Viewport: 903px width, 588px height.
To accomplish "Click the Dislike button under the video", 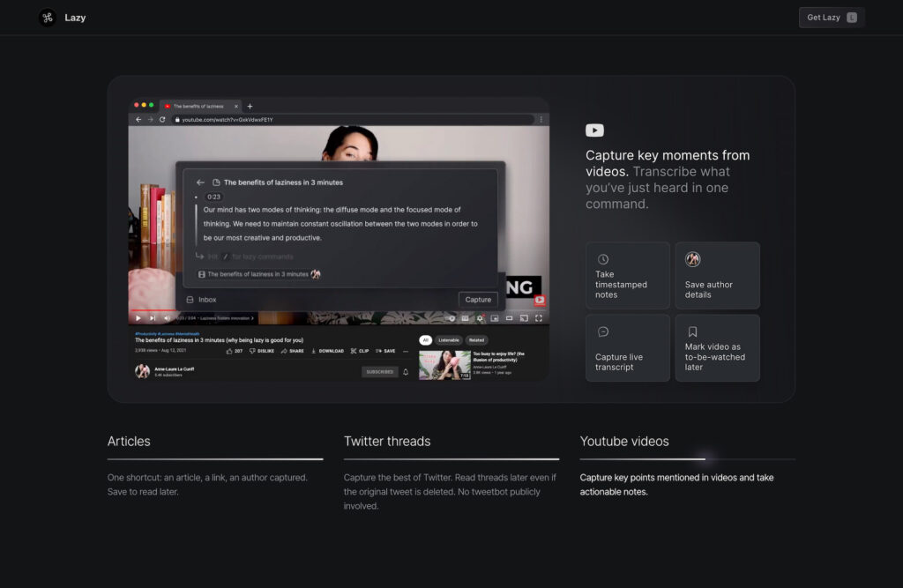I will [x=261, y=351].
